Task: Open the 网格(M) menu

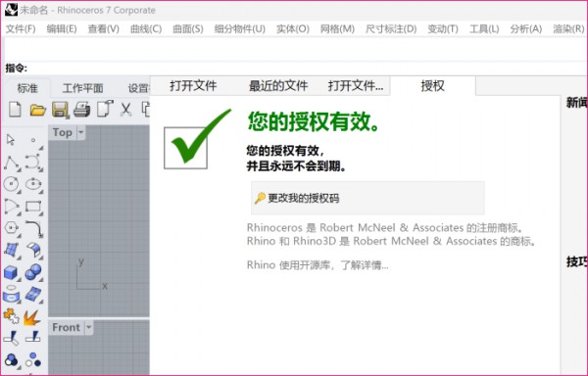Action: [x=337, y=28]
